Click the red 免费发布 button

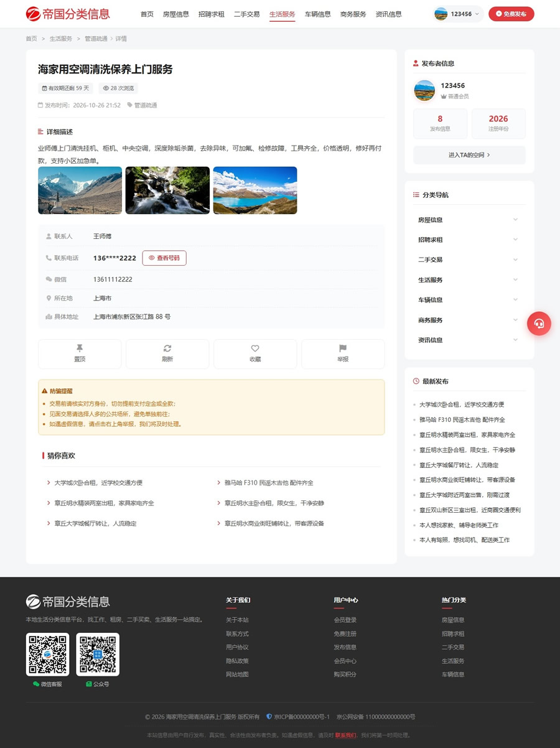click(x=511, y=14)
